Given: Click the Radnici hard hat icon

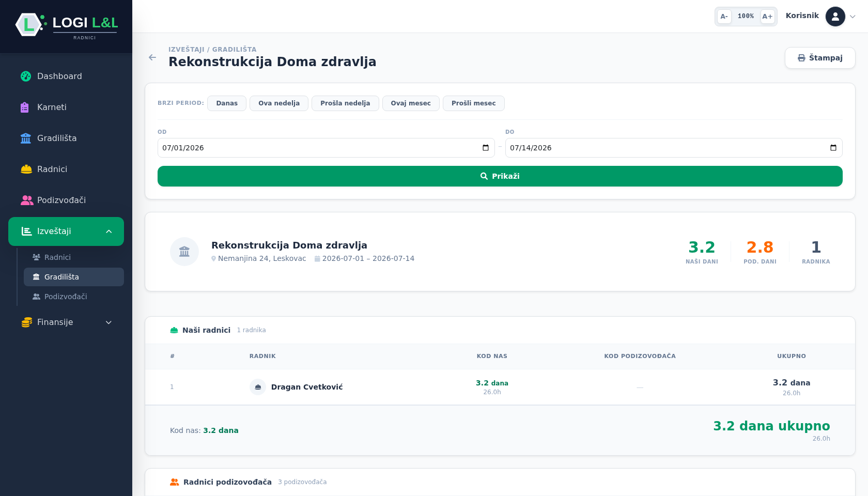Looking at the screenshot, I should tap(26, 169).
